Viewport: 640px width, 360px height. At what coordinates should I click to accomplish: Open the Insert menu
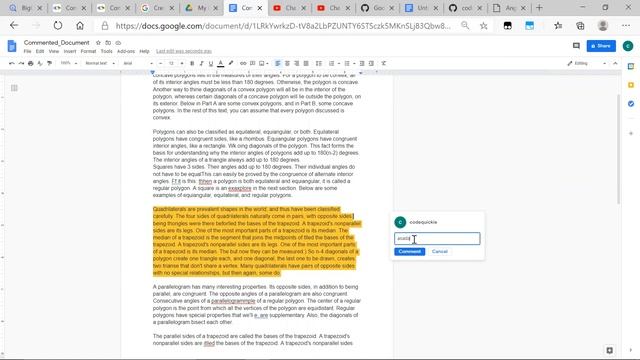pyautogui.click(x=70, y=51)
